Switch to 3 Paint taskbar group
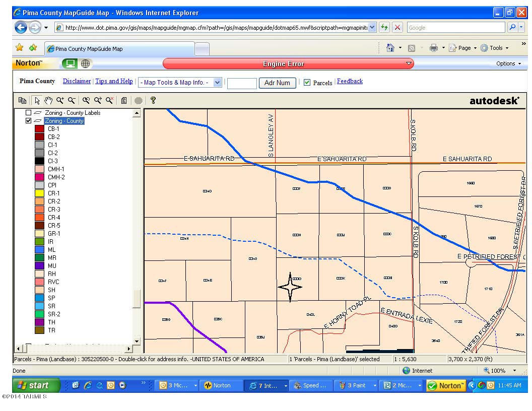532x411 pixels. (358, 385)
